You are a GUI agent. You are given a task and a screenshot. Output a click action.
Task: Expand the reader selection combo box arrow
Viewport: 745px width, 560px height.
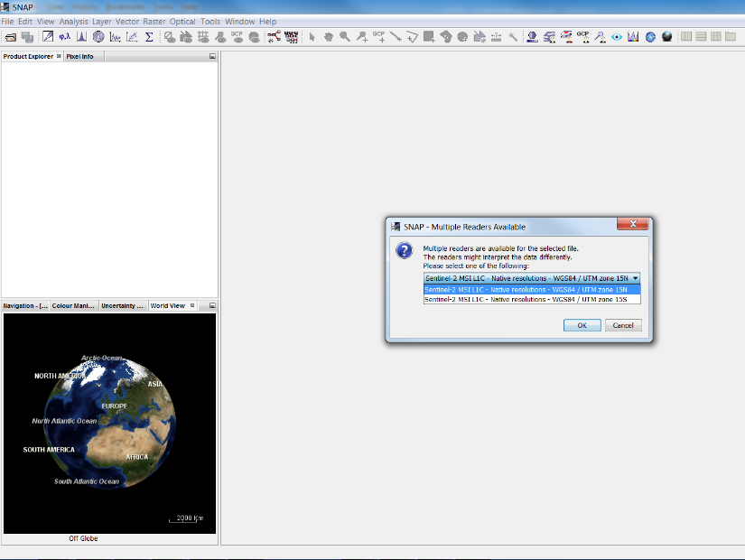click(x=635, y=278)
